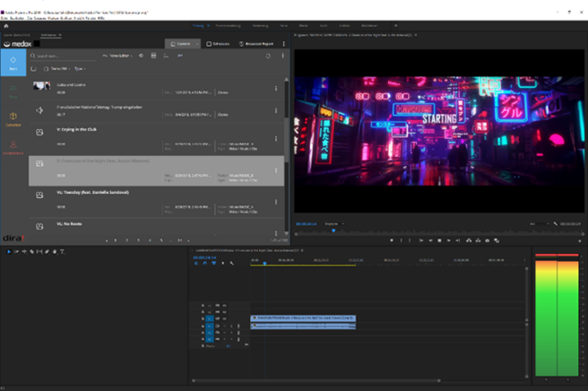Click the Item icon in the medox sidebar
This screenshot has width=588, height=391.
pos(13,63)
